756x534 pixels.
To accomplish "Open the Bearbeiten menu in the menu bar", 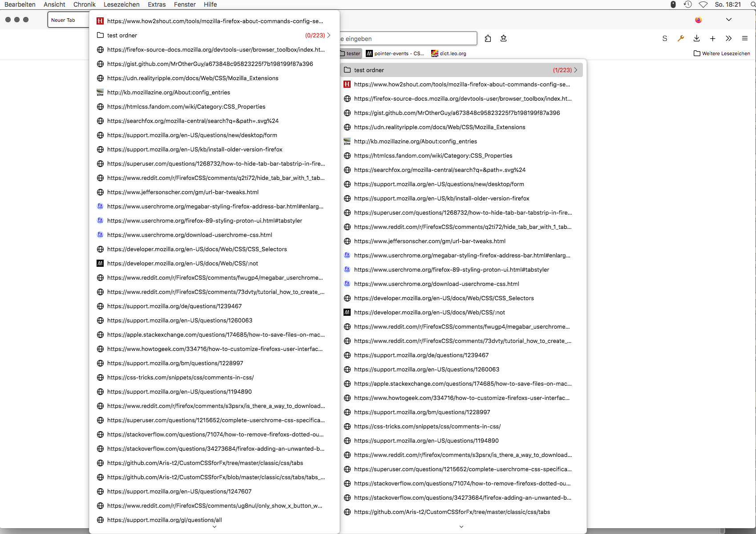I will pos(20,4).
